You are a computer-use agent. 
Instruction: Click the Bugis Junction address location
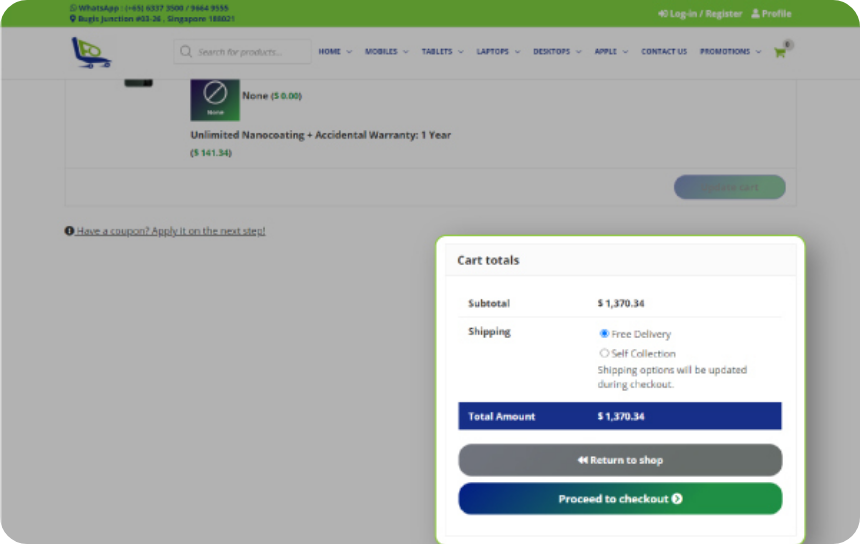155,19
